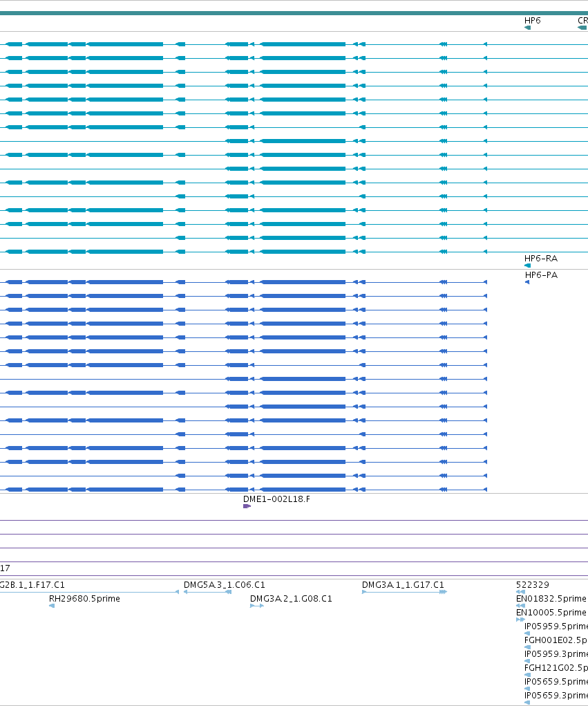Select the DMG3A.2_1.G08.C1 alignment feature
This screenshot has height=706, width=588.
click(x=257, y=606)
